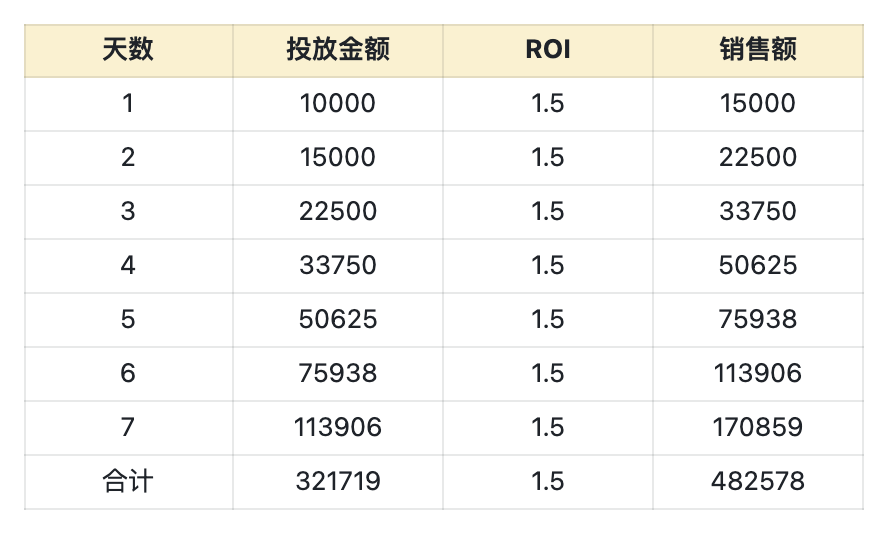Click the ROI column header
888x534 pixels.
click(x=548, y=50)
